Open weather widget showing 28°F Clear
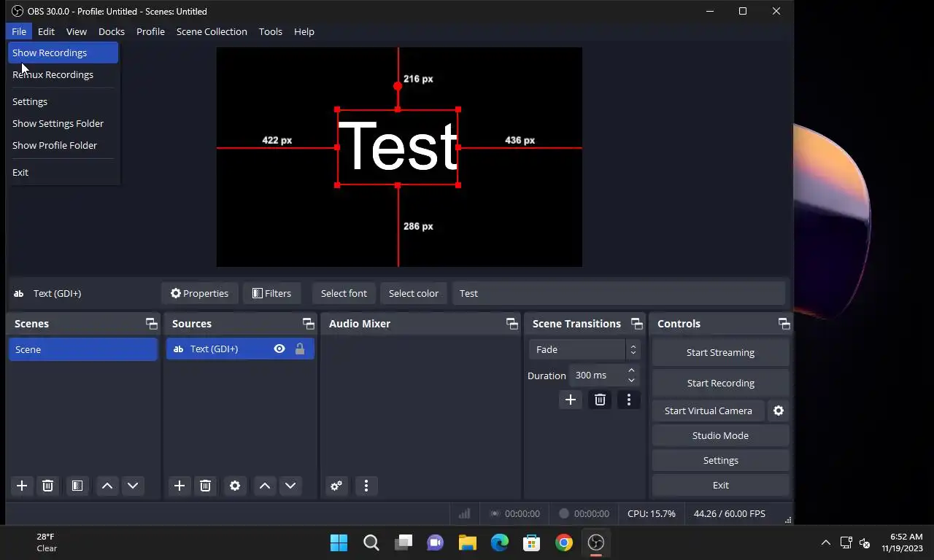934x560 pixels. coord(47,542)
